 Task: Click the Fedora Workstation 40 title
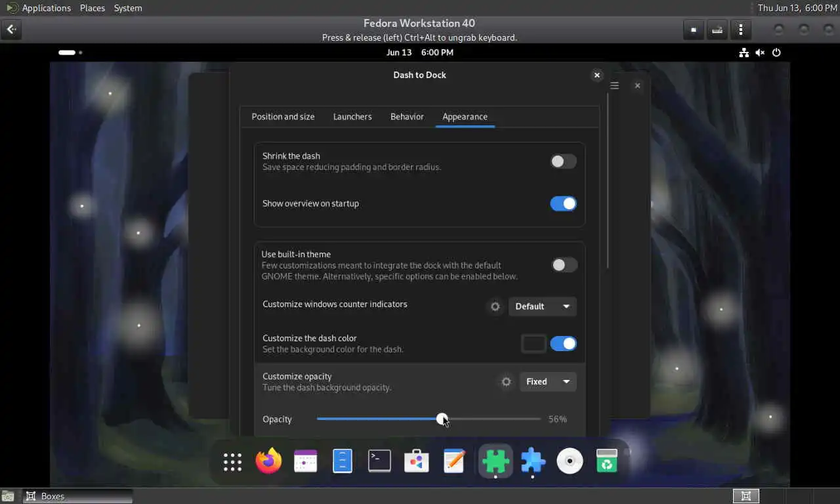(x=419, y=23)
